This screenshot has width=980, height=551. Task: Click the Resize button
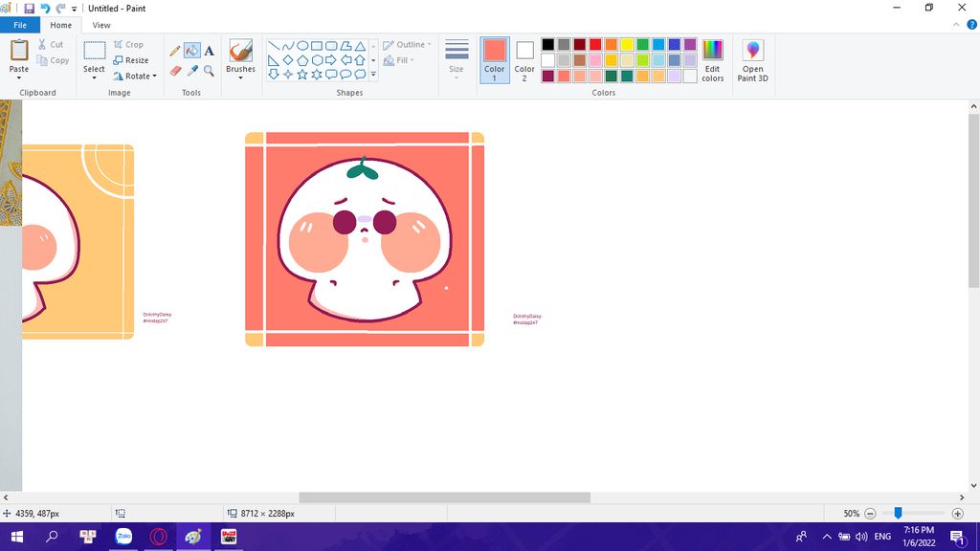click(130, 60)
